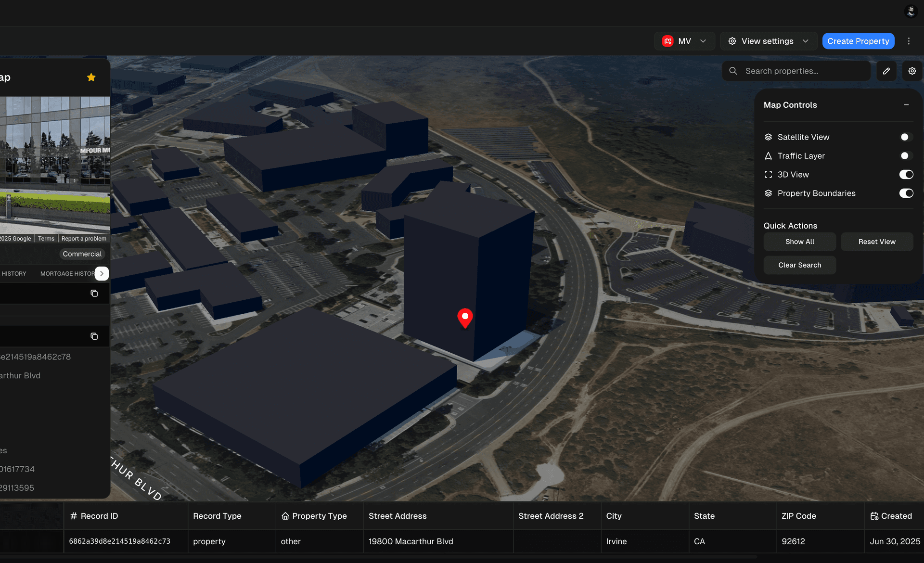Click the Satellite View layers icon
This screenshot has width=924, height=563.
(x=768, y=137)
